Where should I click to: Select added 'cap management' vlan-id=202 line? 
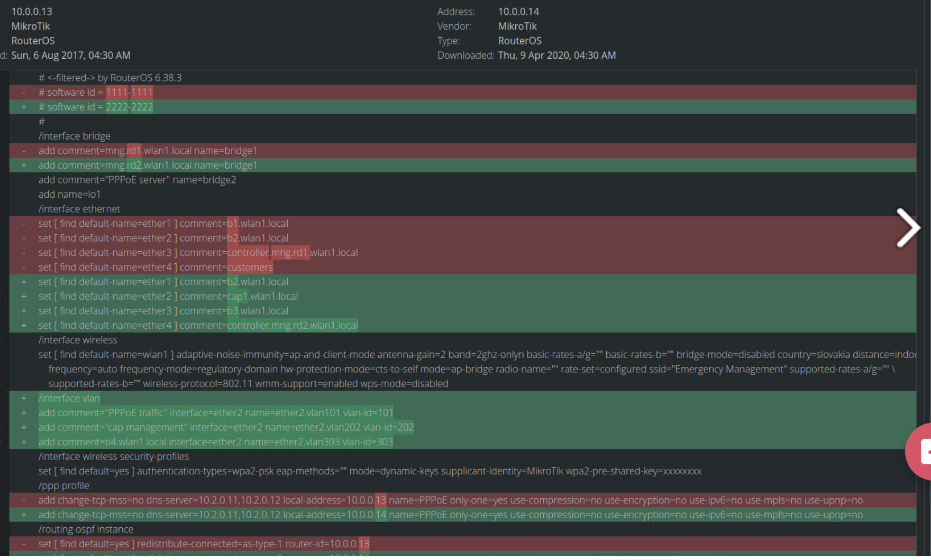463,427
